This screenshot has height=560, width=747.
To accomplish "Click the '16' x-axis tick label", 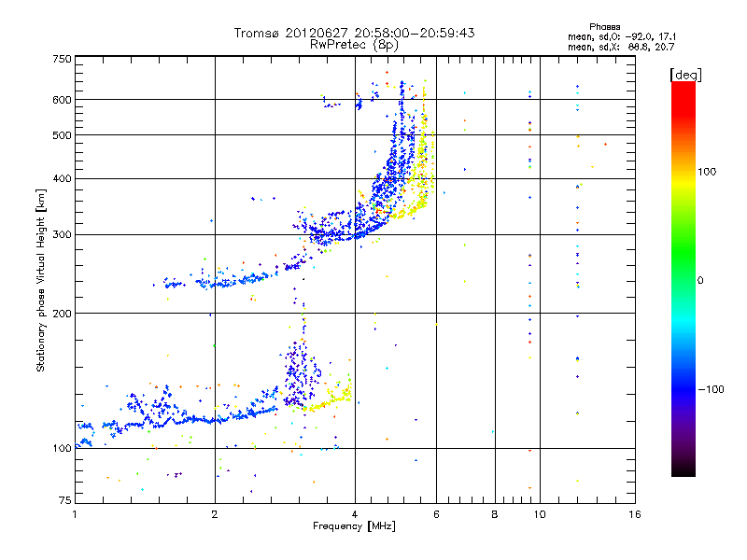I will [635, 514].
